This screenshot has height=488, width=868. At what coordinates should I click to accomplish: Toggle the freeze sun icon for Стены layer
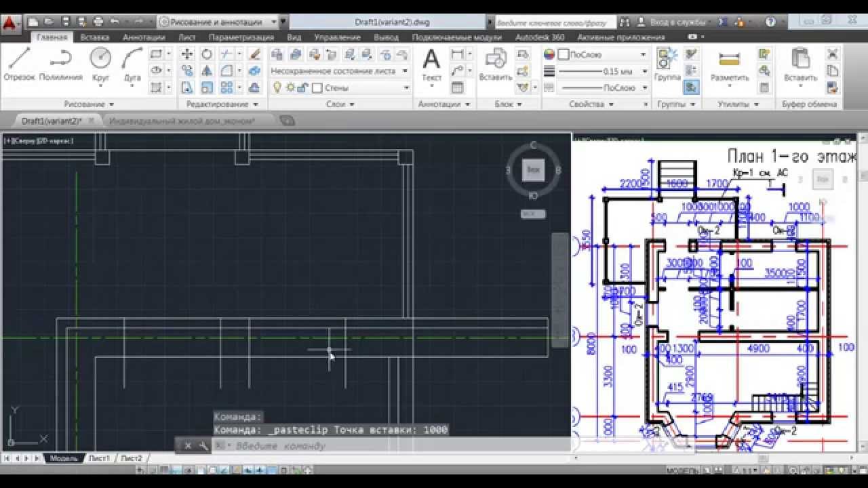(290, 87)
